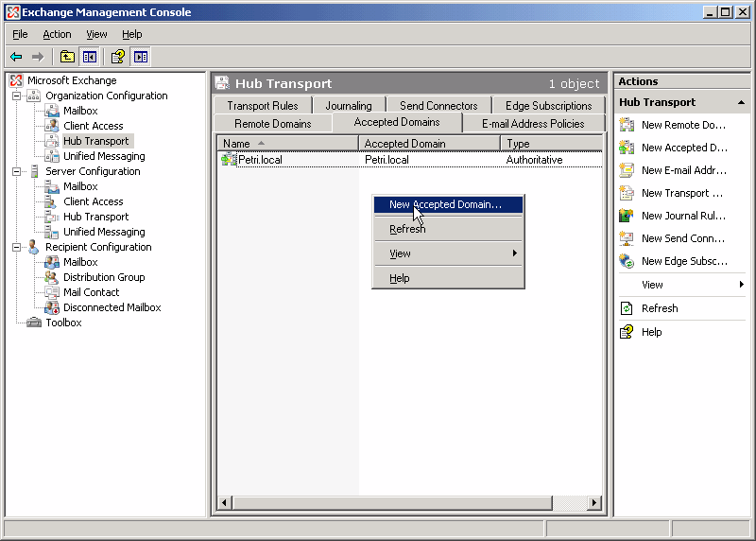Click the Petri.local domain row icon
Viewport: 756px width, 541px height.
point(229,159)
